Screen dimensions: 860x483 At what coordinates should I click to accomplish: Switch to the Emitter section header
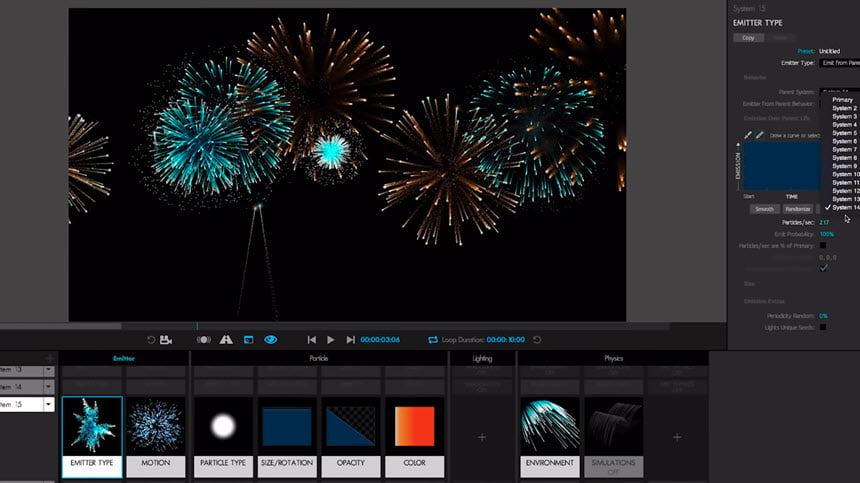tap(123, 359)
